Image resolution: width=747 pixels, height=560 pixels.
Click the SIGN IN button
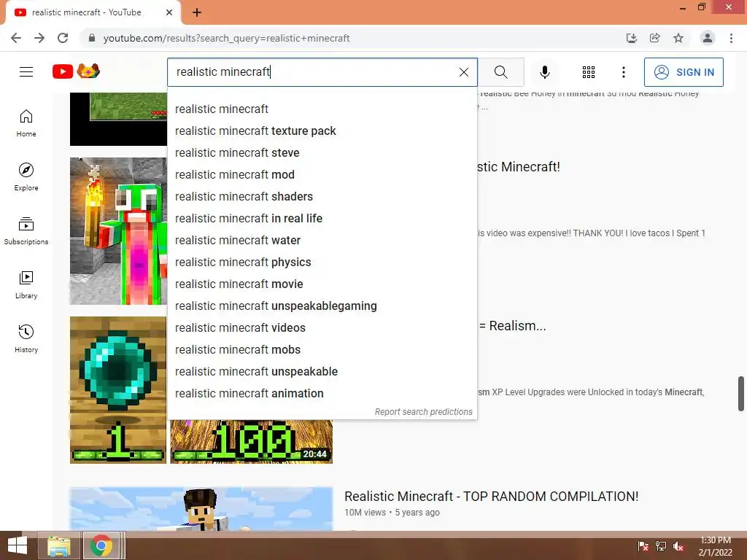pos(684,72)
